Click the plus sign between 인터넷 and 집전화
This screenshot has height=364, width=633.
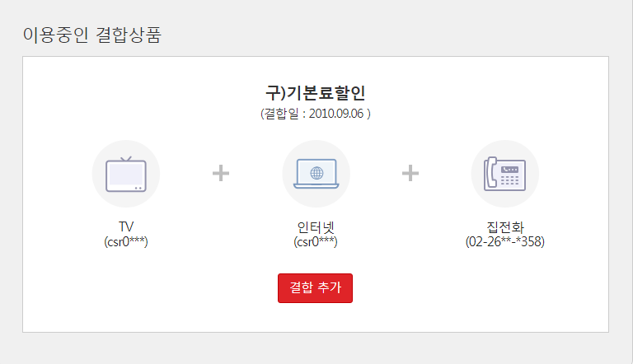pos(410,173)
